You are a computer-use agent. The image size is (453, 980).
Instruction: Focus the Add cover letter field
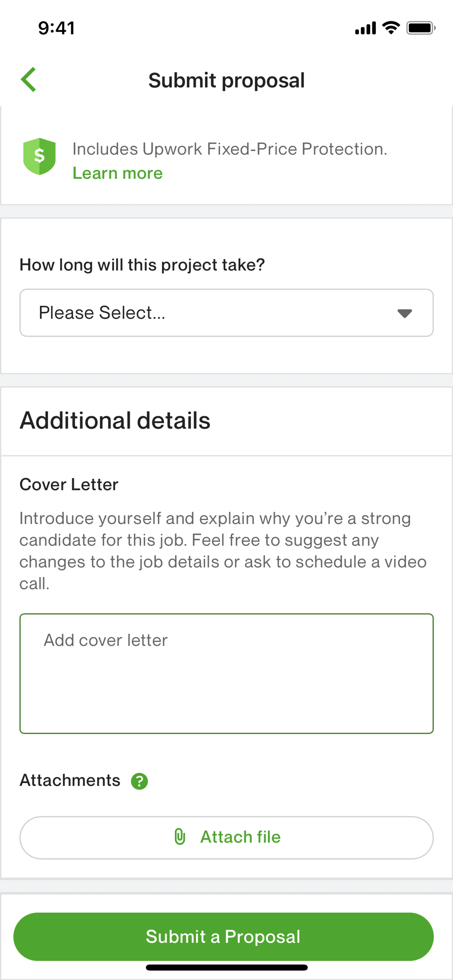coord(226,673)
